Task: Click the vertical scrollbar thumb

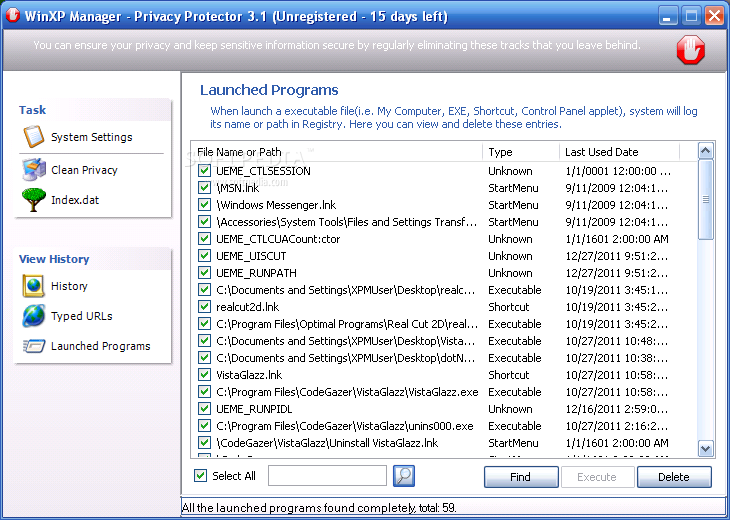Action: click(x=706, y=199)
